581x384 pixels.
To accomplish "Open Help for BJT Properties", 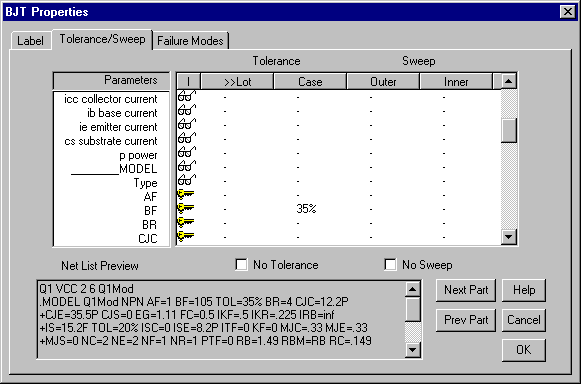I will (x=524, y=290).
